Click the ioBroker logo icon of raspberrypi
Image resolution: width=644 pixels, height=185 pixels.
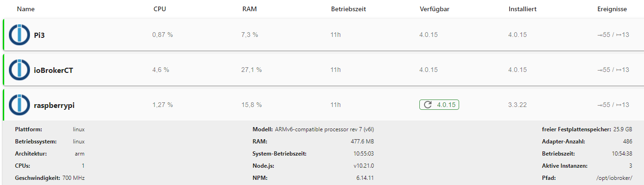point(19,105)
